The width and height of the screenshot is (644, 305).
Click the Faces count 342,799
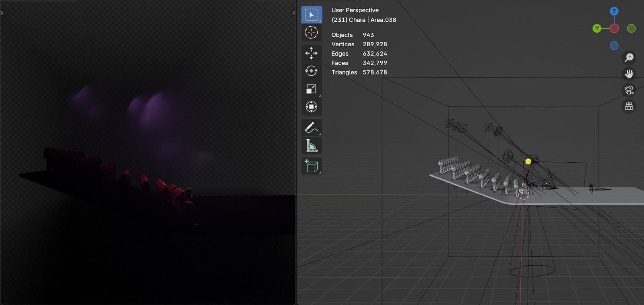pos(375,63)
